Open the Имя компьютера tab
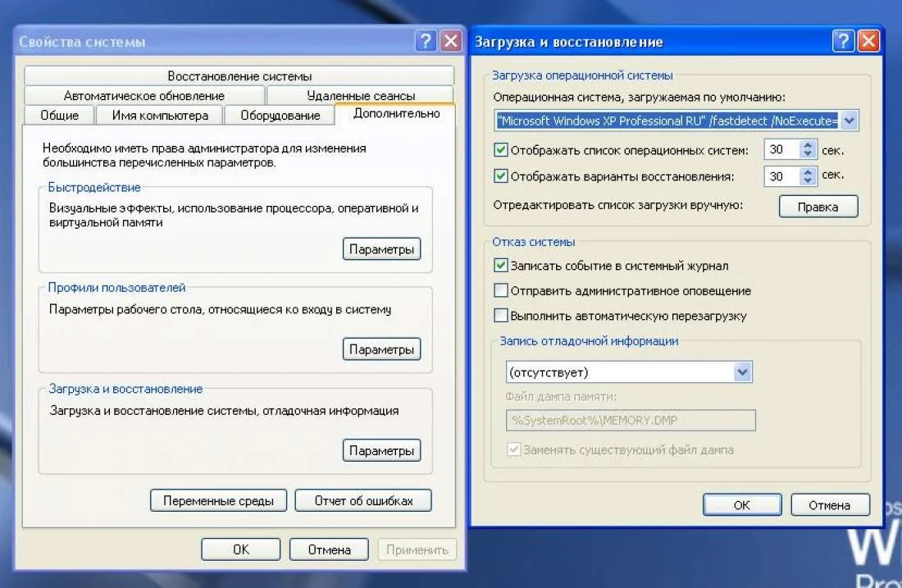Viewport: 902px width, 588px height. (x=160, y=115)
